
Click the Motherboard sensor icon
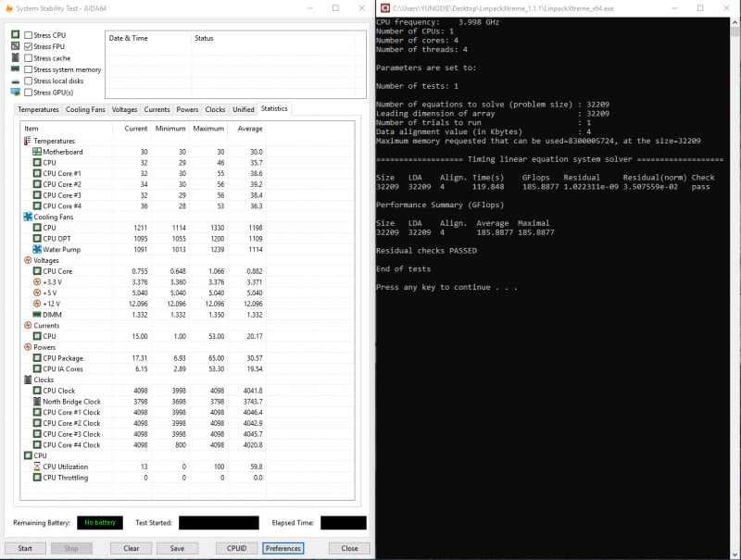(x=37, y=152)
